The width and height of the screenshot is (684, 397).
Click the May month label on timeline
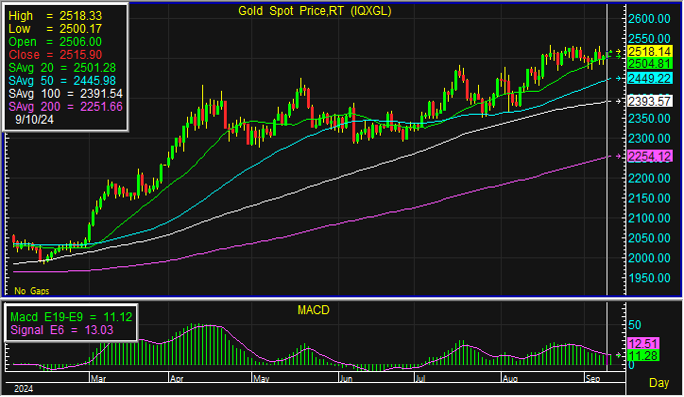pyautogui.click(x=261, y=378)
